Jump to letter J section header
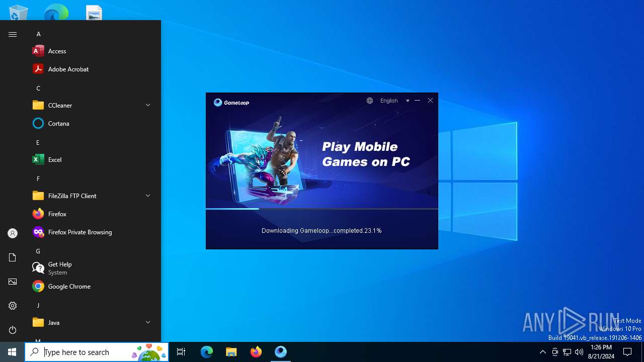 [38, 306]
